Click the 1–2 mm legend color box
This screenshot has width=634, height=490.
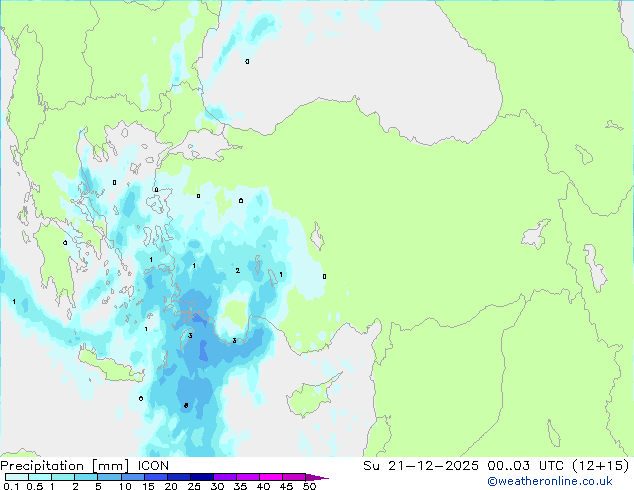(x=63, y=477)
